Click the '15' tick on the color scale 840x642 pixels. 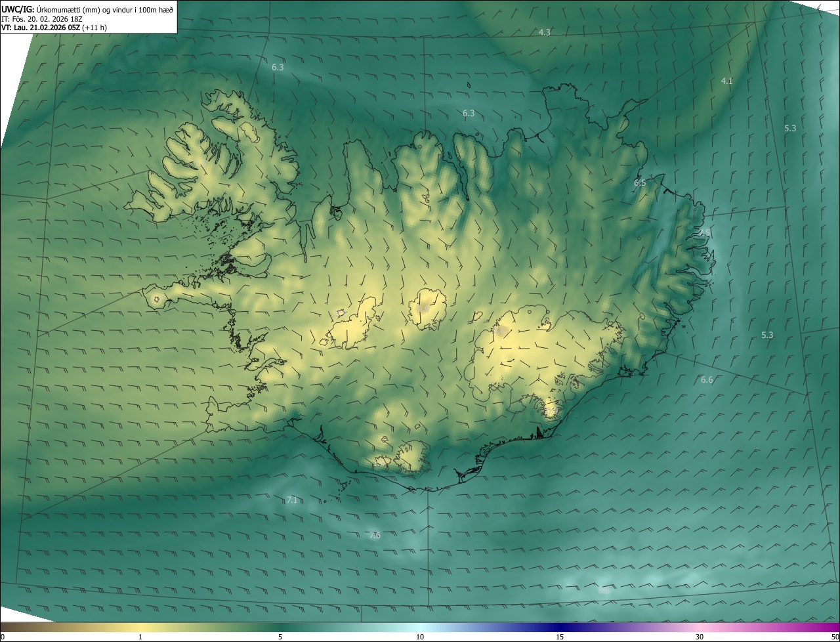click(x=560, y=637)
